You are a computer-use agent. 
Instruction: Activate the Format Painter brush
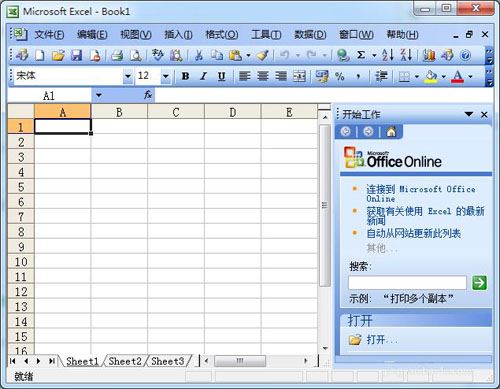coord(263,55)
